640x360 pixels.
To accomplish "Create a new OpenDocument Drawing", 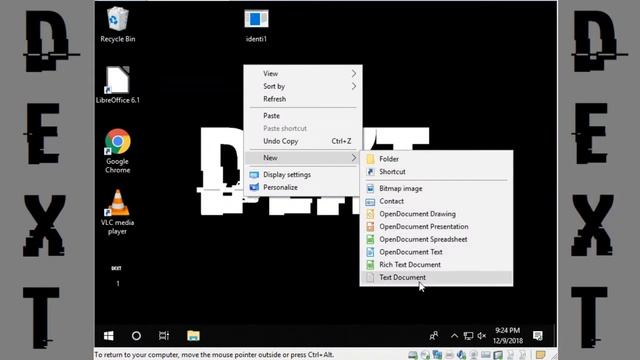I will [x=436, y=213].
